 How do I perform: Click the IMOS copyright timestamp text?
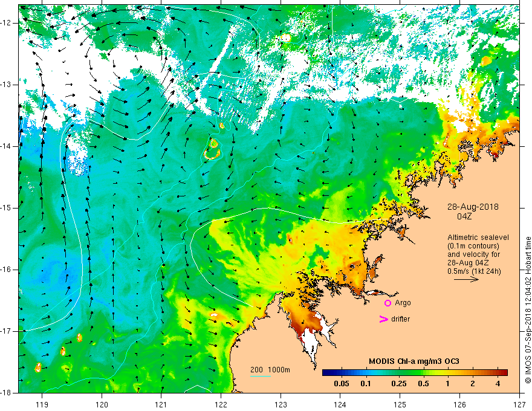[528, 310]
